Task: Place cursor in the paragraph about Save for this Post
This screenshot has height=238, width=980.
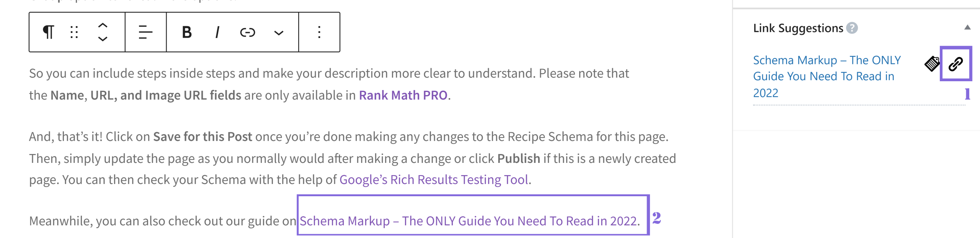Action: pos(230,136)
